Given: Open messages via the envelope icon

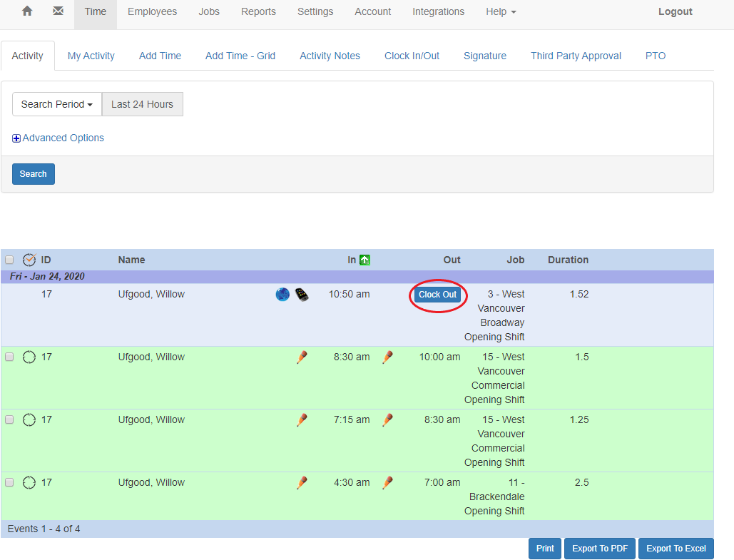Looking at the screenshot, I should [x=58, y=11].
